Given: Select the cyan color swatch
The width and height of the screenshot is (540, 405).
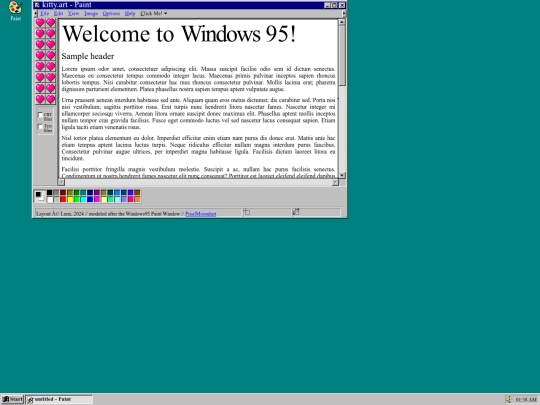Looking at the screenshot, I should point(83,199).
